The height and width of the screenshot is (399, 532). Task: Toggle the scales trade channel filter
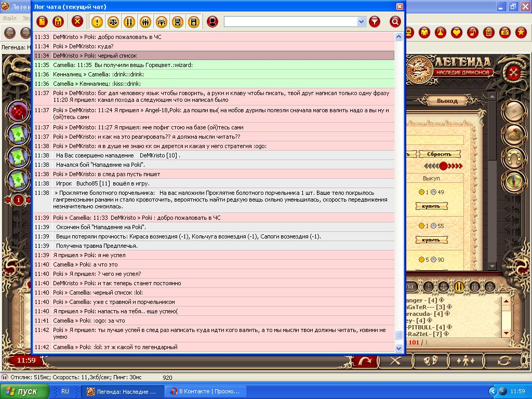point(113,21)
